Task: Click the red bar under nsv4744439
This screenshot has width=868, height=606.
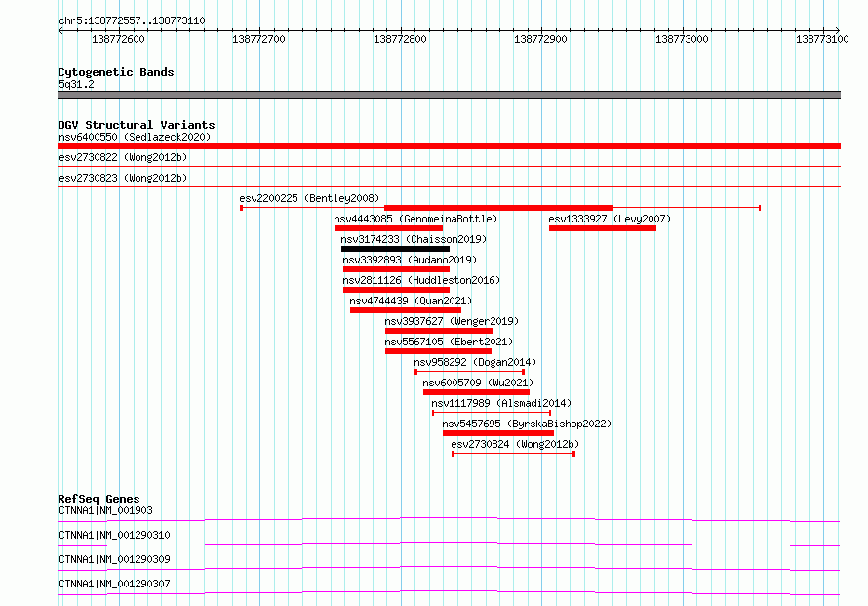Action: [x=406, y=310]
